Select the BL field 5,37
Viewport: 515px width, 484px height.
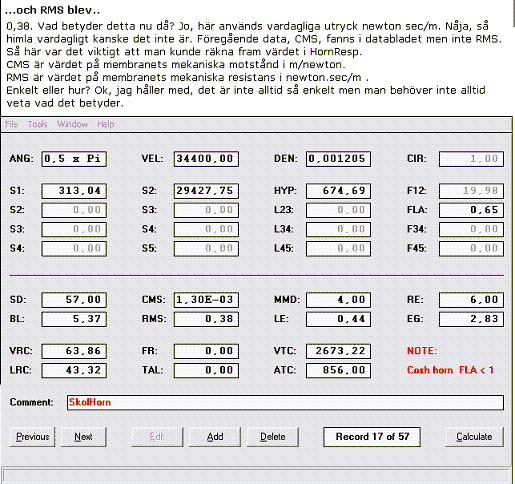[74, 319]
